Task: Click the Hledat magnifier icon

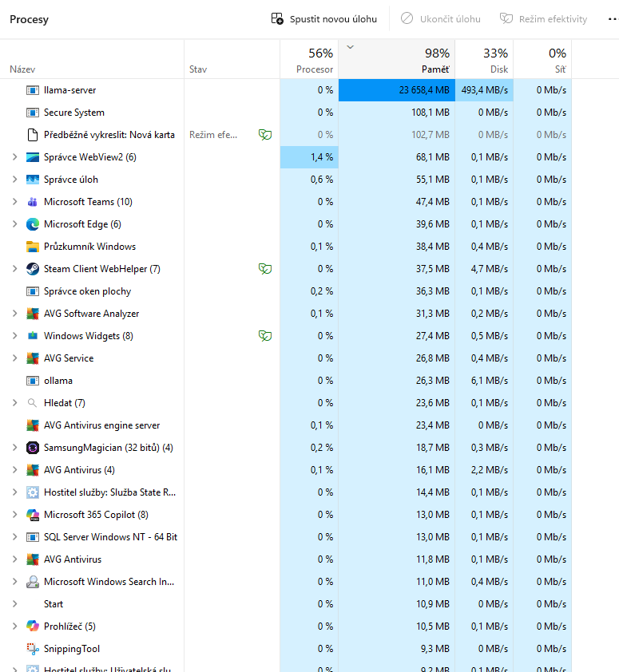Action: (32, 403)
